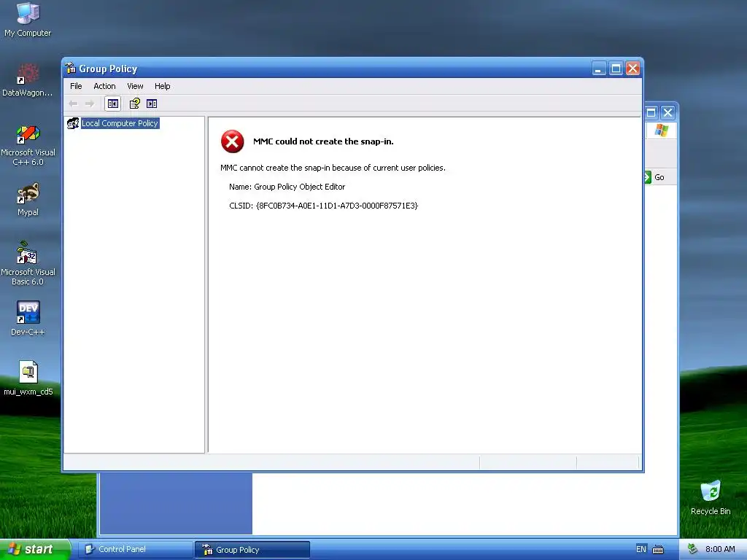Viewport: 747px width, 560px height.
Task: Close the Group Policy window
Action: [x=632, y=69]
